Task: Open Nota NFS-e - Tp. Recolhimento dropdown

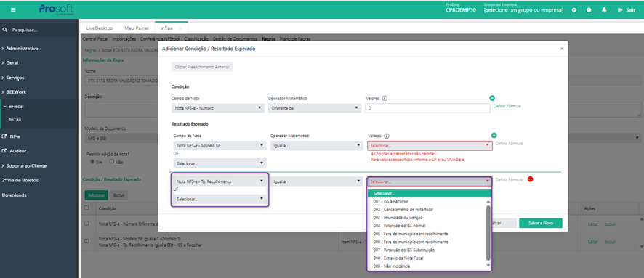Action: 220,181
